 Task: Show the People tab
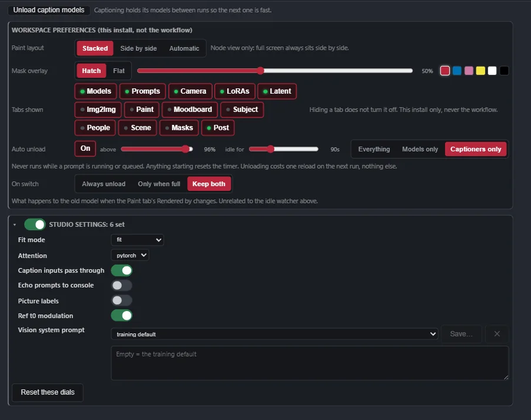[95, 128]
